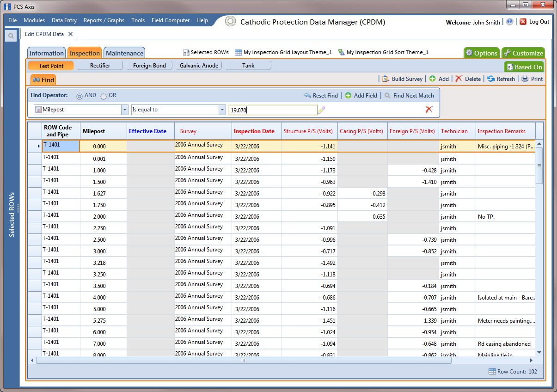Clear the find value with eraser icon
This screenshot has height=392, width=557.
click(322, 110)
